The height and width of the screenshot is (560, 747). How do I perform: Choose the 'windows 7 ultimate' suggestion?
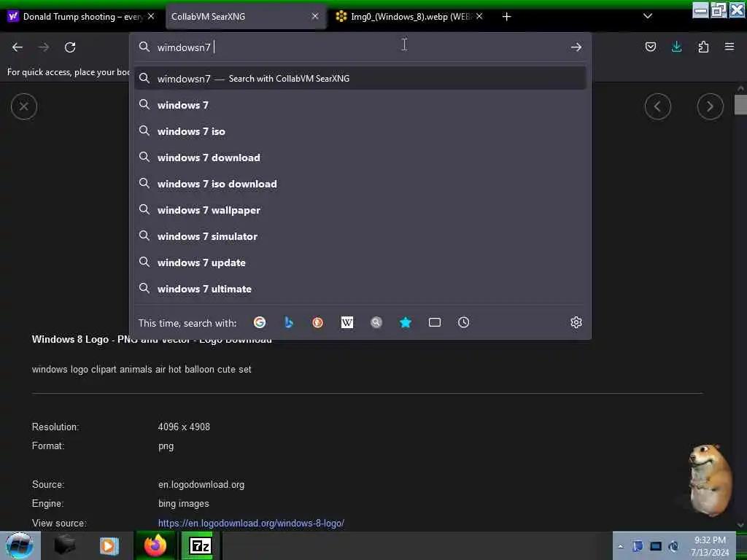coord(360,289)
